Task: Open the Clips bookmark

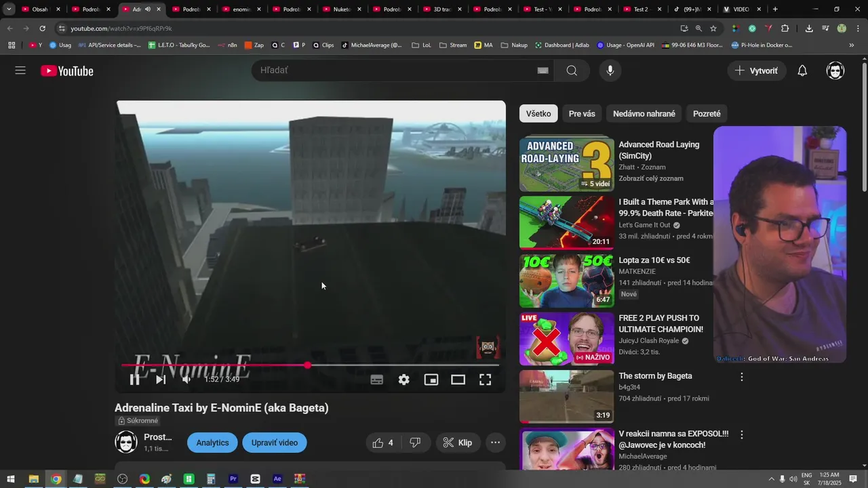Action: pyautogui.click(x=322, y=45)
